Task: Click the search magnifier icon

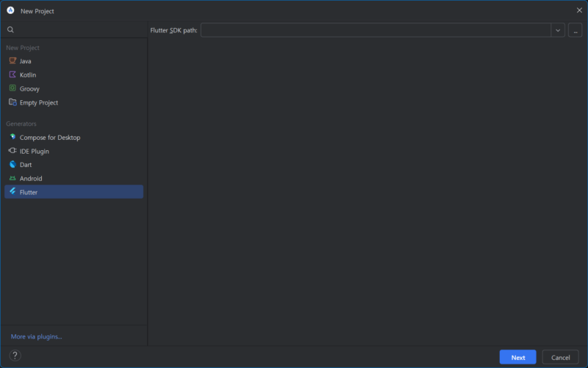Action: [x=10, y=29]
